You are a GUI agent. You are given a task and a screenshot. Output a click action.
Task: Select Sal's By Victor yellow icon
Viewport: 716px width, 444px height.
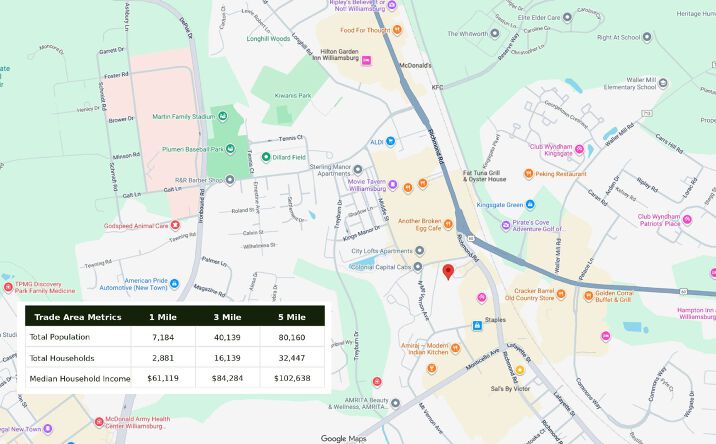[x=520, y=370]
